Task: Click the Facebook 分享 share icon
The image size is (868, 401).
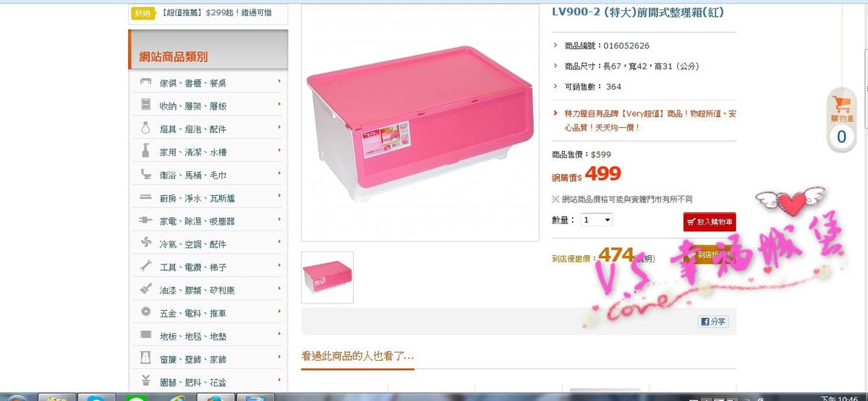Action: click(713, 322)
